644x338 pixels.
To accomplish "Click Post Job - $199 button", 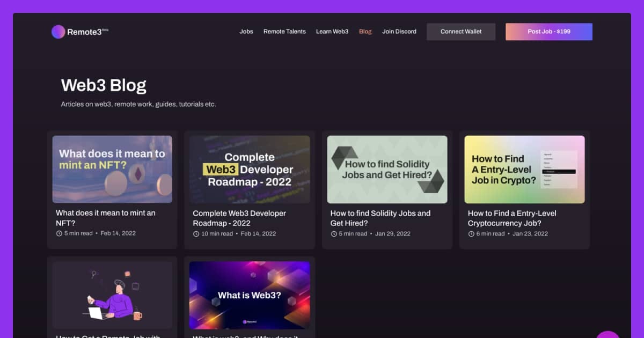I will [x=549, y=32].
